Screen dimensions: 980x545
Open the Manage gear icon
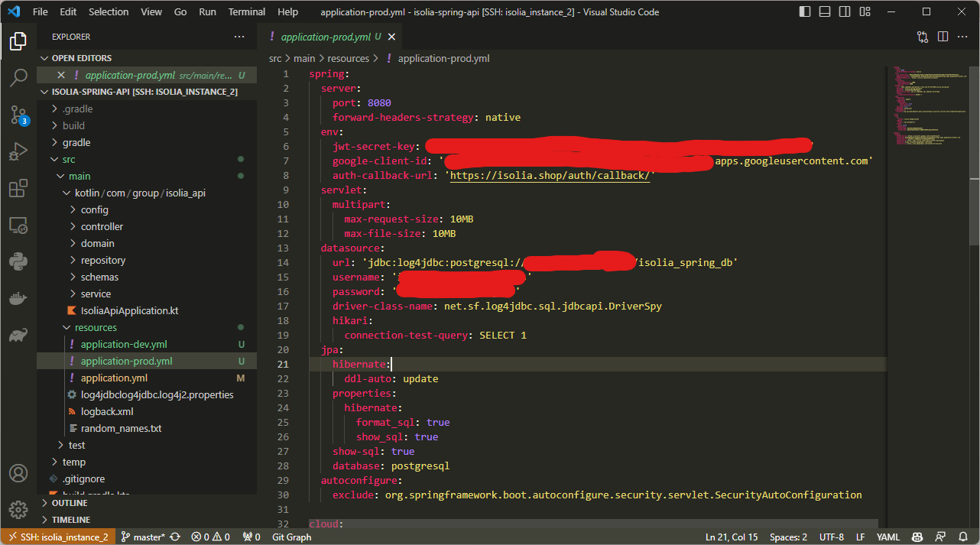(18, 509)
